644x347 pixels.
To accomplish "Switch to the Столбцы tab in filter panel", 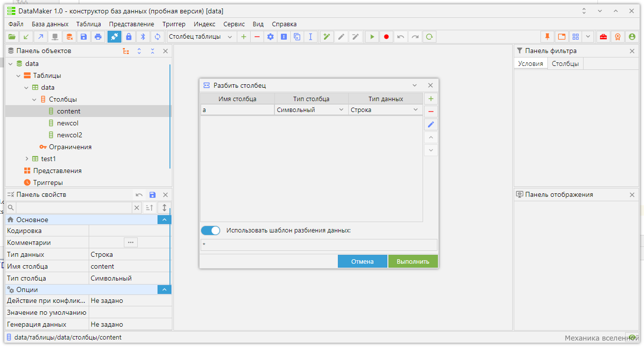I will click(x=565, y=63).
